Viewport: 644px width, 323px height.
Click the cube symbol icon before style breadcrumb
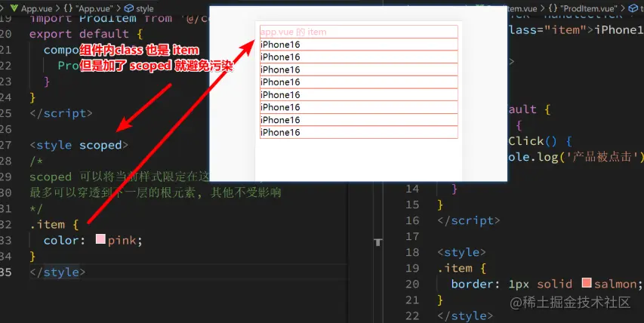[129, 8]
